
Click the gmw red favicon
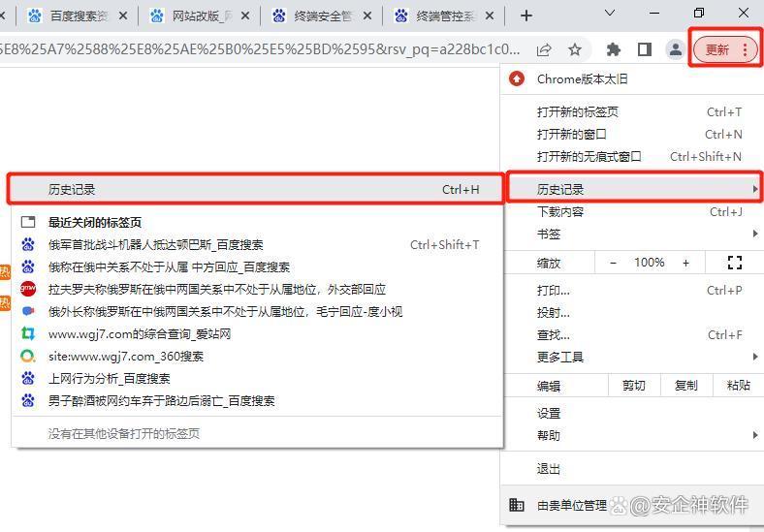pos(28,289)
